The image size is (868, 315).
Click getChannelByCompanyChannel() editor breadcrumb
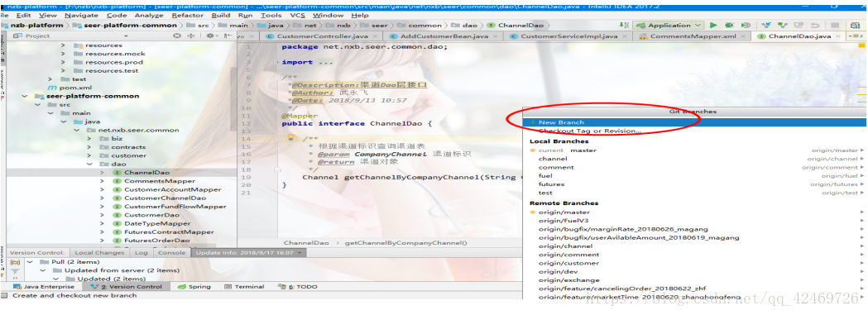click(x=405, y=242)
